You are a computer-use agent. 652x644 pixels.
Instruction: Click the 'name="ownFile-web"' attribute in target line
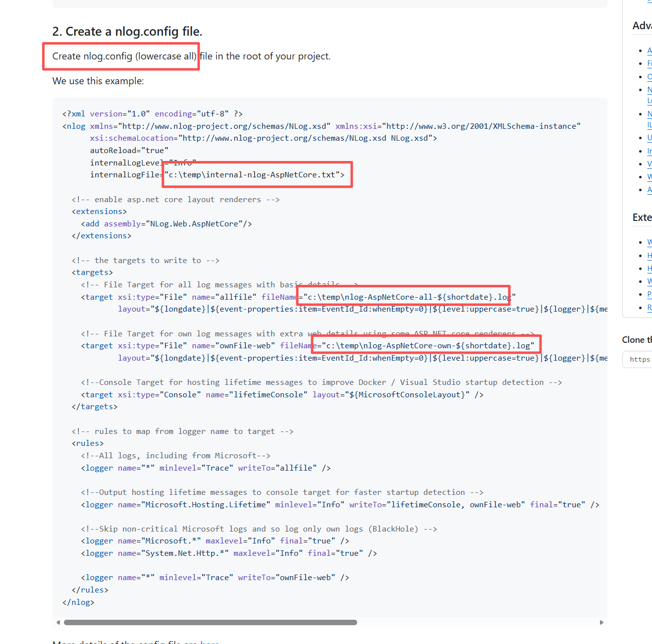pyautogui.click(x=234, y=346)
